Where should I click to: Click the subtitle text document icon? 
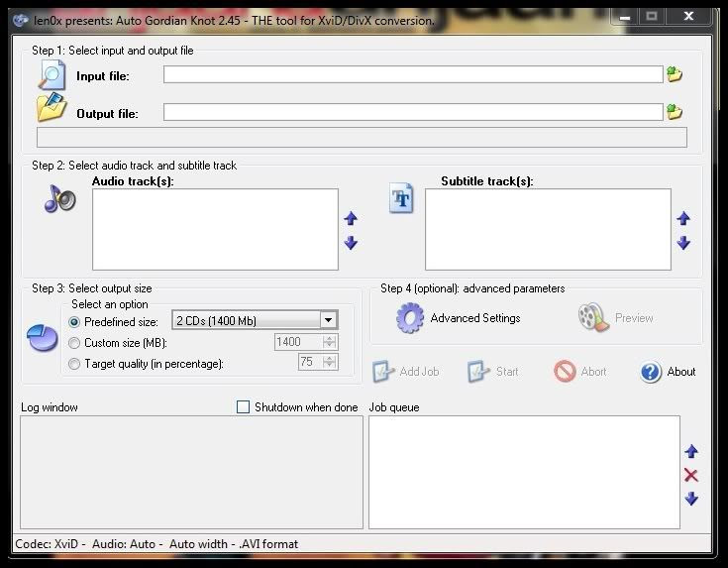(x=401, y=198)
